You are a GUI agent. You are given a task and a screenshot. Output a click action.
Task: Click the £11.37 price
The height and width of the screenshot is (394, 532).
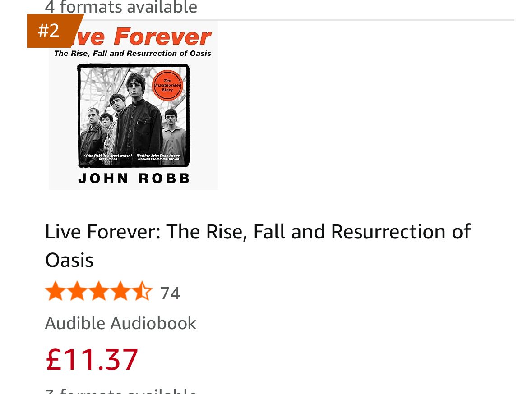92,359
